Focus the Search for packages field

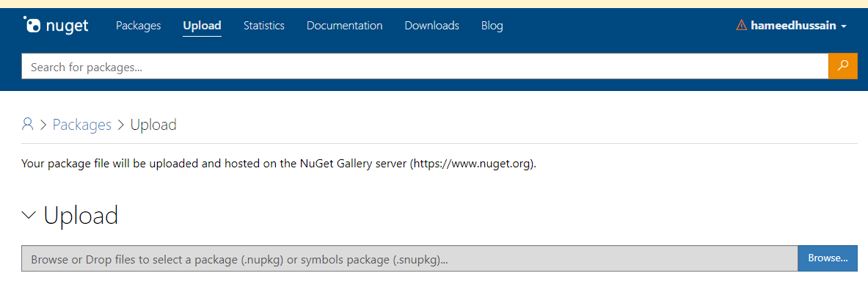tap(425, 67)
